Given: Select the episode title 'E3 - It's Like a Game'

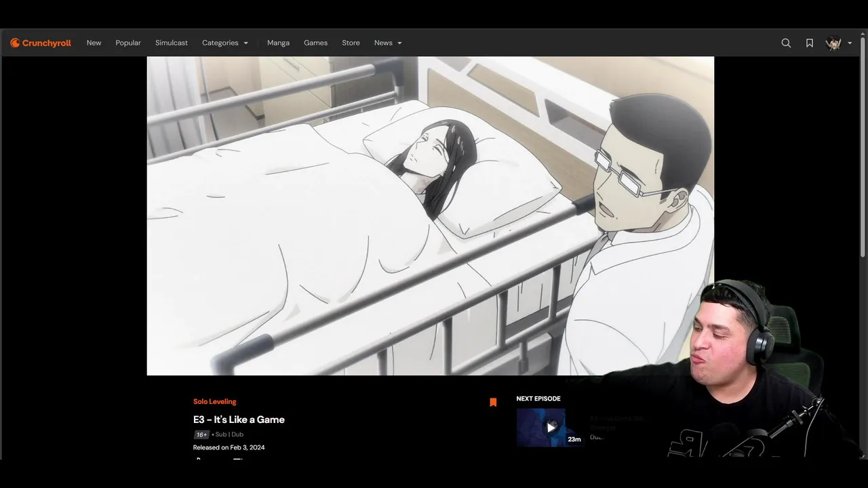Looking at the screenshot, I should click(239, 420).
